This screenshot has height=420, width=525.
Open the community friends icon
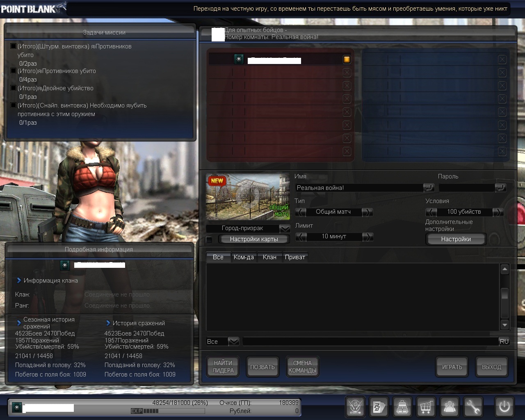pos(450,407)
